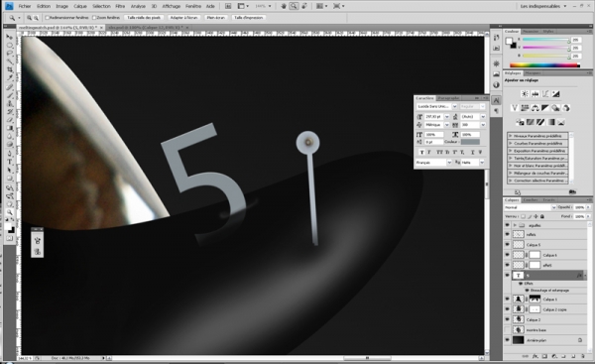595x364 pixels.
Task: Select the Horizontal Type tool
Action: [10, 162]
